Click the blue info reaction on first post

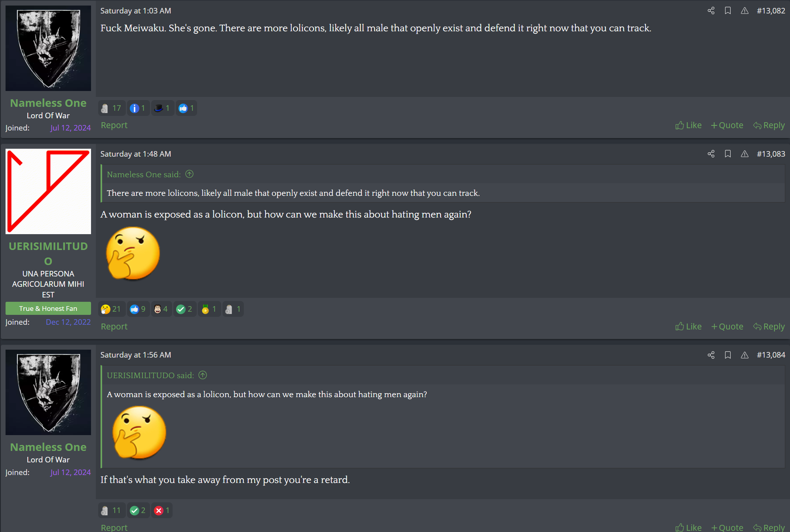pyautogui.click(x=138, y=108)
